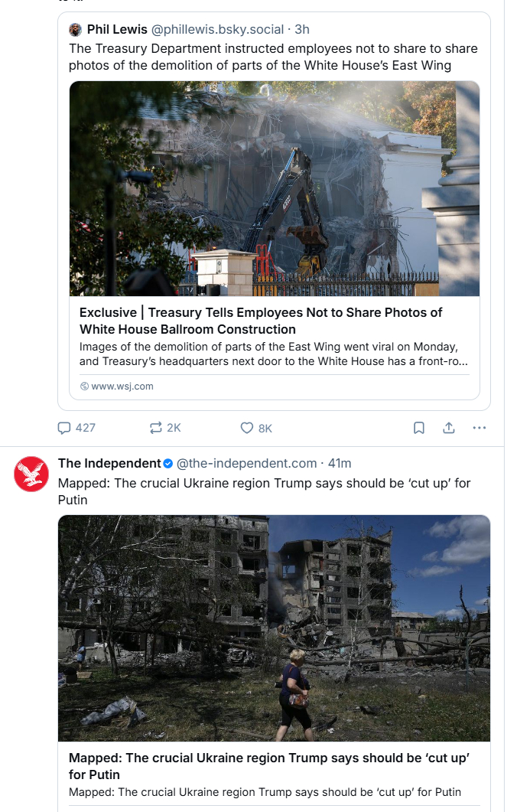
Task: Click the 41m post timestamp
Action: tap(340, 464)
